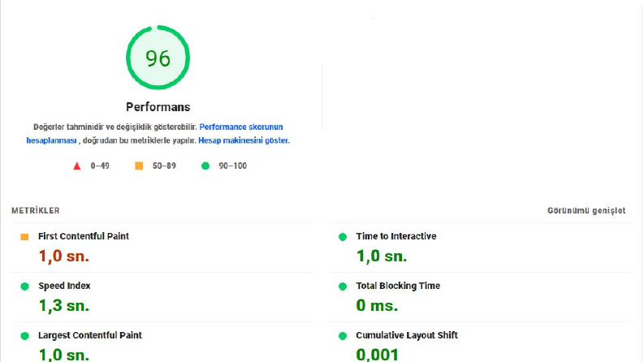Viewport: 644px width, 362px height.
Task: Click the green dot beside Time to Interactive
Action: tap(343, 237)
